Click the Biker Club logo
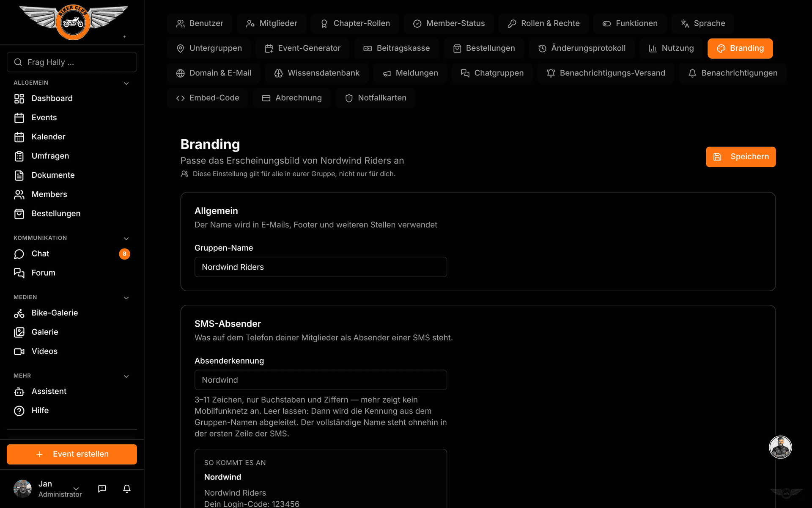The width and height of the screenshot is (812, 508). [x=73, y=22]
